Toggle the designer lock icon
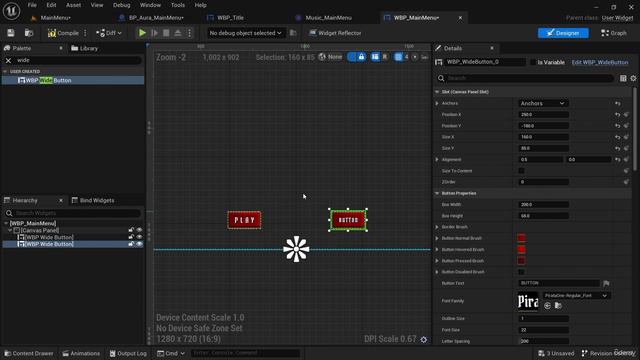The image size is (640, 360). pyautogui.click(x=361, y=57)
